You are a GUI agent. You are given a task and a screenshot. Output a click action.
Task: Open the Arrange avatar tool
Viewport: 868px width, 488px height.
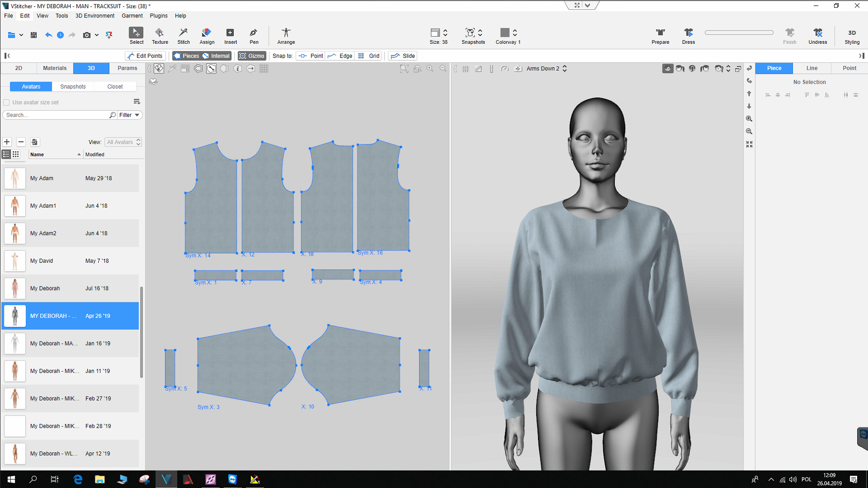click(x=286, y=35)
